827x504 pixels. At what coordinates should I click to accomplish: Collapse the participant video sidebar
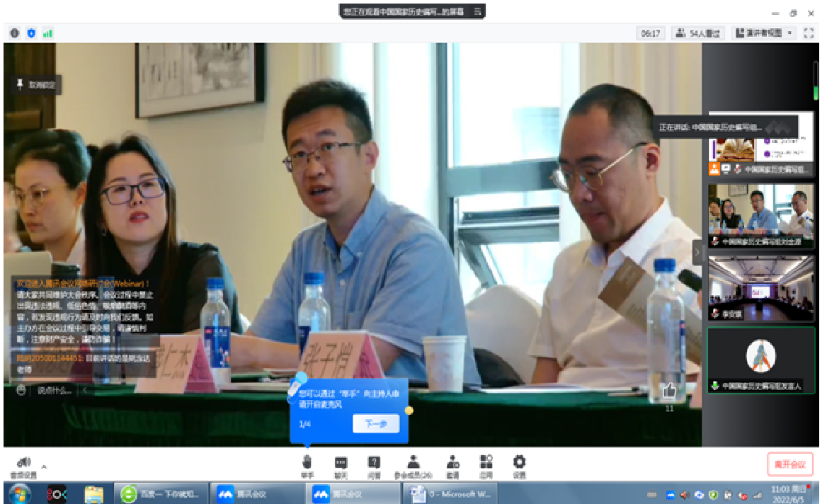point(697,253)
